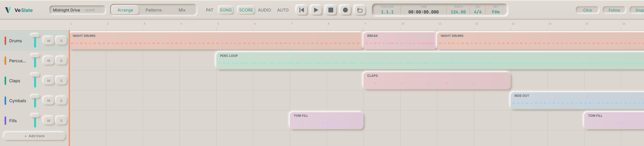Select the TOM FILL clip at bar 15
The image size is (644, 146).
(x=614, y=120)
